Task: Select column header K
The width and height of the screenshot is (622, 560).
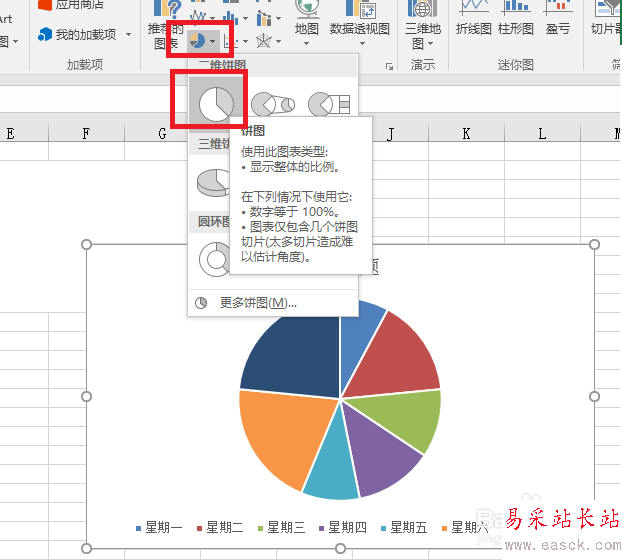Action: tap(466, 133)
